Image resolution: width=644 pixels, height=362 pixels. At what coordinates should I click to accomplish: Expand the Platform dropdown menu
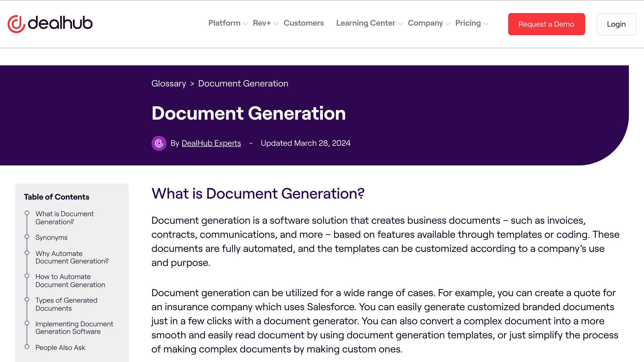(224, 23)
